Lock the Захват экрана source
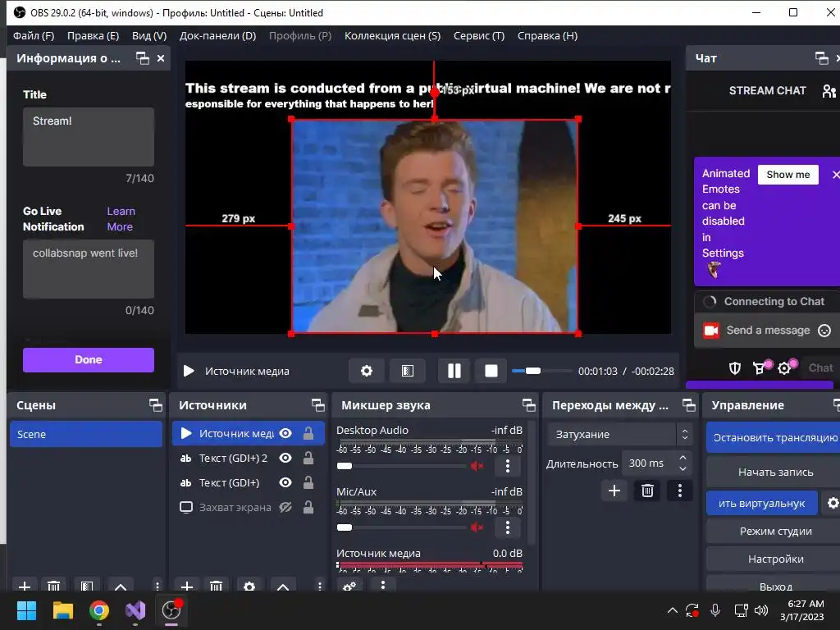Screen dimensions: 840x630 pyautogui.click(x=308, y=507)
